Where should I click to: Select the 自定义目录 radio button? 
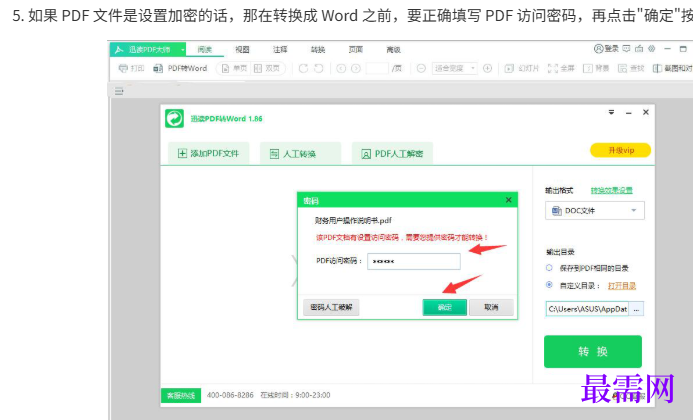coord(549,284)
